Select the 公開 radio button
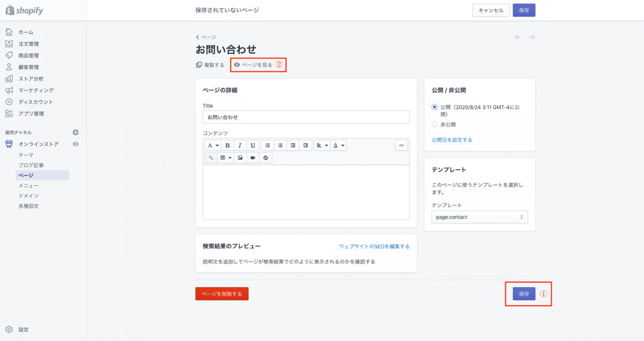The width and height of the screenshot is (644, 341). (x=435, y=107)
